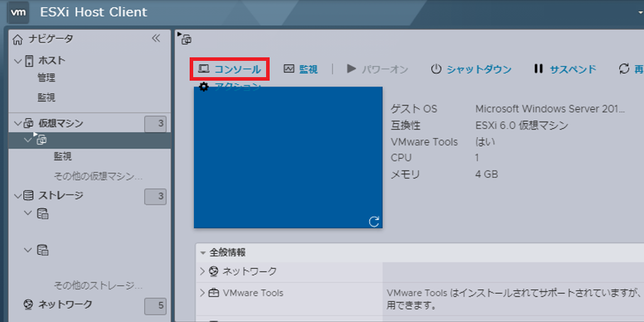The width and height of the screenshot is (644, 322).
Task: Click the ネットワーク icon in 全般情報
Action: (214, 272)
